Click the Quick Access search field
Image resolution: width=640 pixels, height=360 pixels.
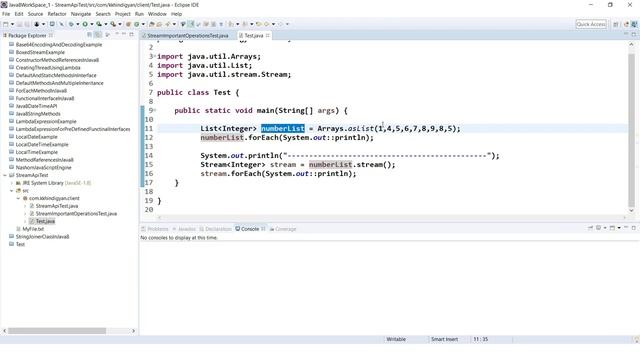(591, 24)
